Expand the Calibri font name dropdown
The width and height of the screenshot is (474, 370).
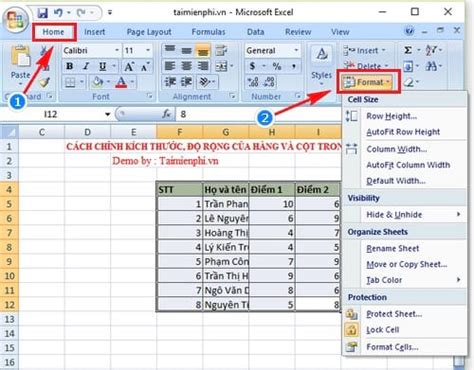[x=117, y=50]
